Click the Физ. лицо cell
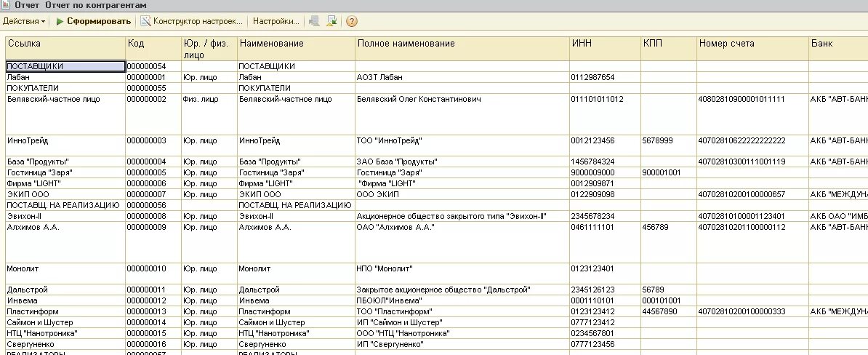868x355 pixels. point(209,114)
